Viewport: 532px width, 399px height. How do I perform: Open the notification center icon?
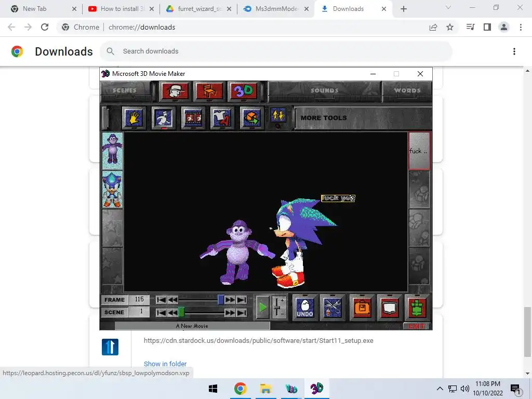click(x=516, y=389)
